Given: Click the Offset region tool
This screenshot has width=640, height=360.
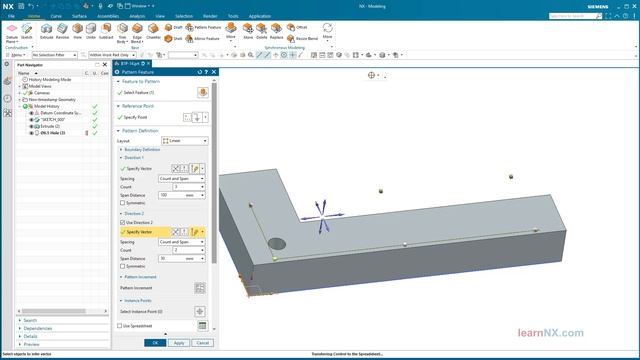Looking at the screenshot, I should [x=297, y=27].
